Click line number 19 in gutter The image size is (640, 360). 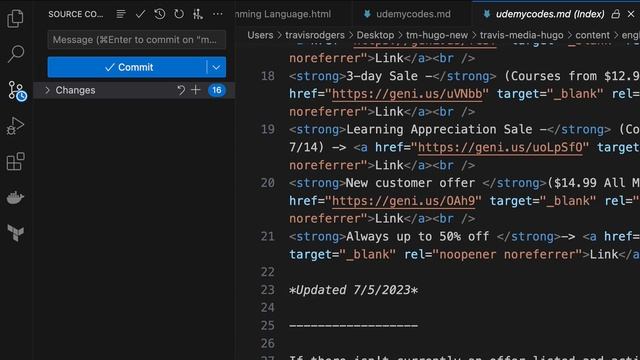click(x=268, y=129)
